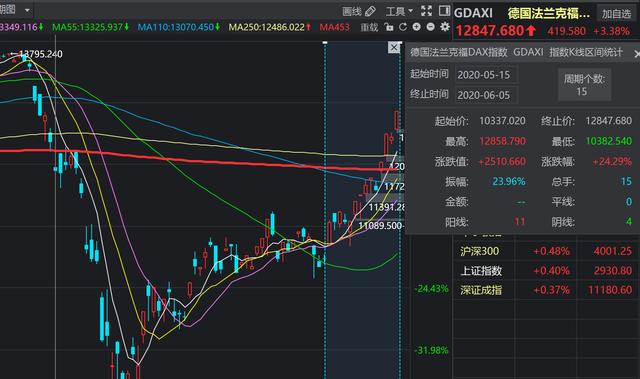
Task: Edit the 终止时间 date 2020-06-05
Action: [486, 95]
